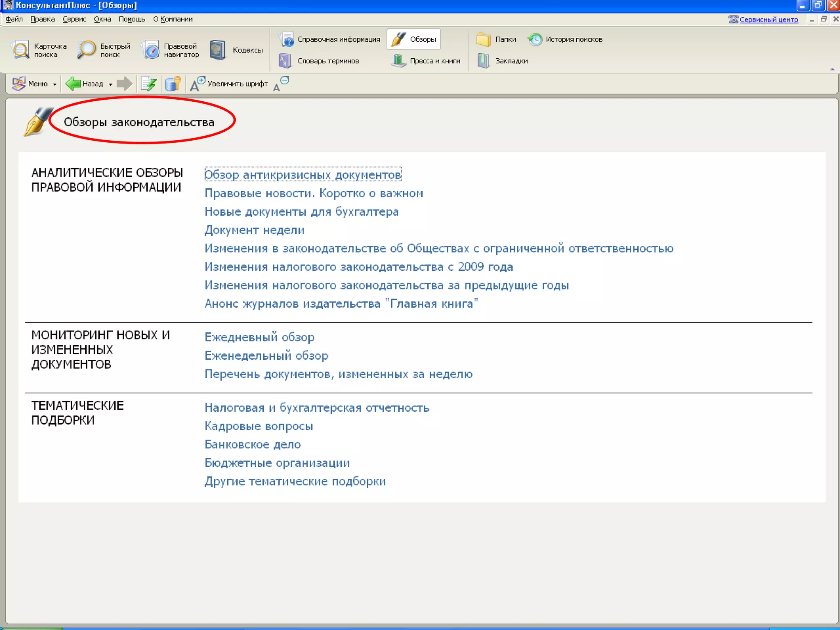This screenshot has height=630, width=840.
Task: Expand the Назад history dropdown arrow
Action: 110,84
